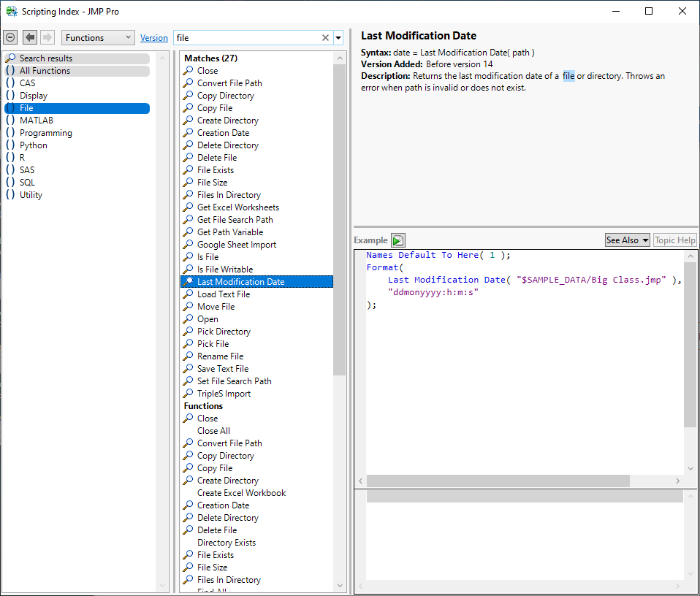The width and height of the screenshot is (700, 596).
Task: Click parentheses icon next to MATLAB
Action: click(x=10, y=121)
